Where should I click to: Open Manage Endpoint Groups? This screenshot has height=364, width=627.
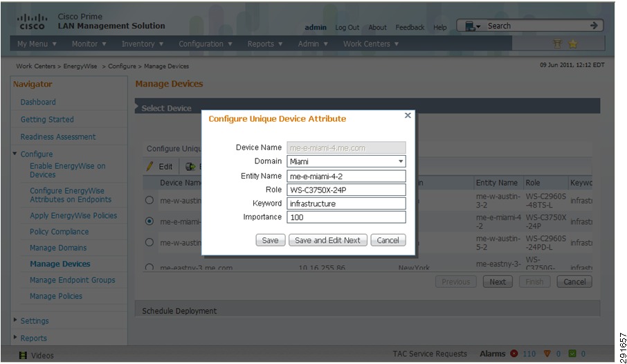(73, 280)
